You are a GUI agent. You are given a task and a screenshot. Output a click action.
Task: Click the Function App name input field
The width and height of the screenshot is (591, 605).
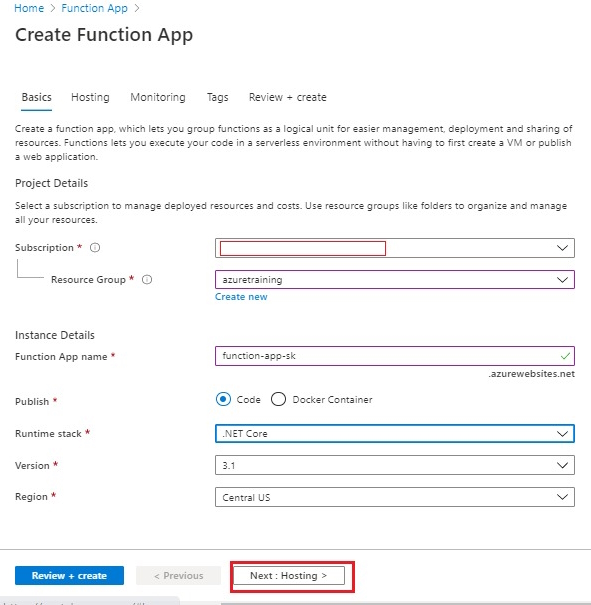point(395,356)
